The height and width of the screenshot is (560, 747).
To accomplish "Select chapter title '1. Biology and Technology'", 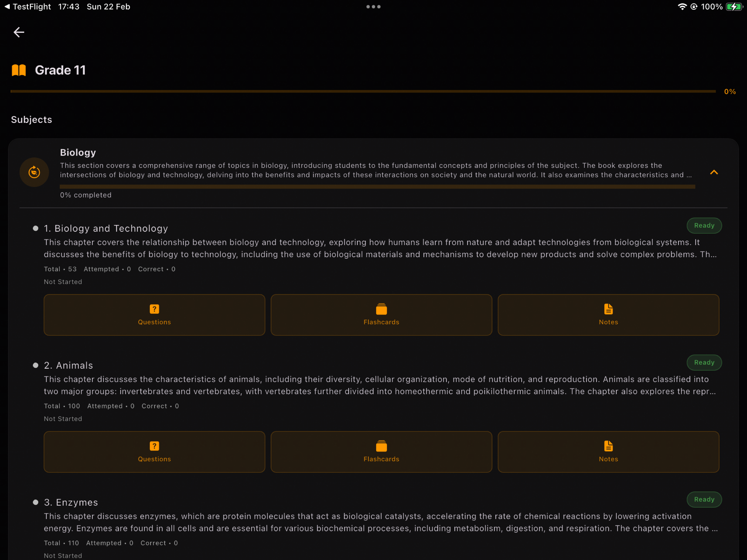I will 106,228.
